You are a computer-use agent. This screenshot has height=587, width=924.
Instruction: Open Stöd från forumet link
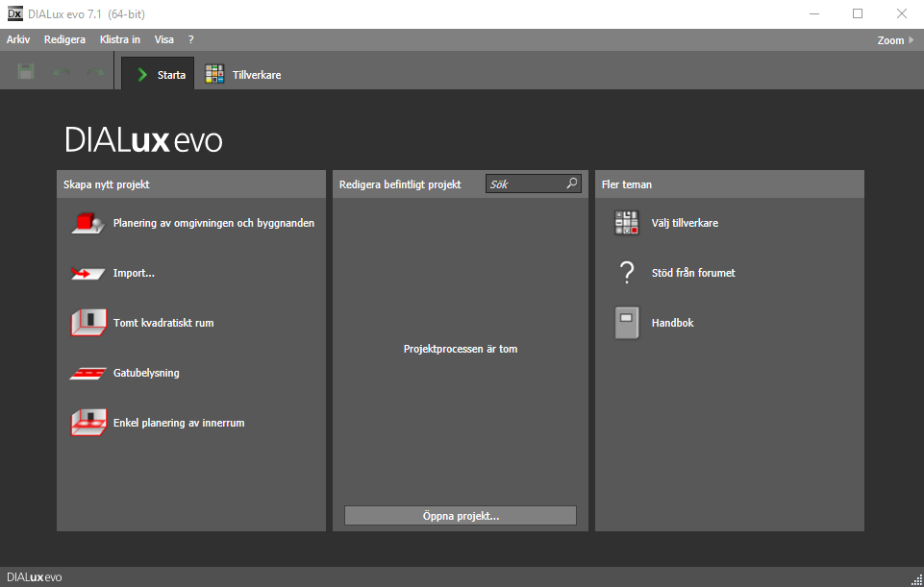pyautogui.click(x=693, y=273)
